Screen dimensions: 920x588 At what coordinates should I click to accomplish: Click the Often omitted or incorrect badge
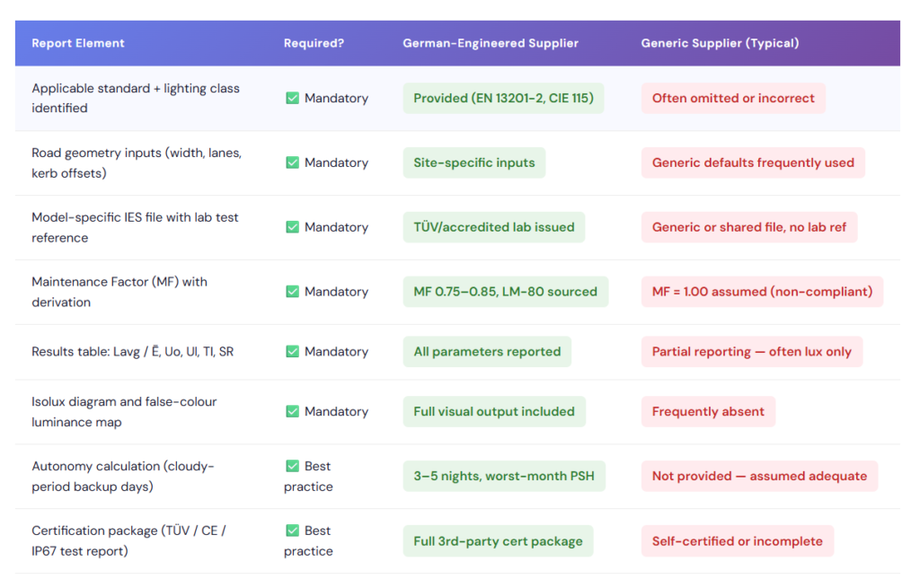[733, 98]
